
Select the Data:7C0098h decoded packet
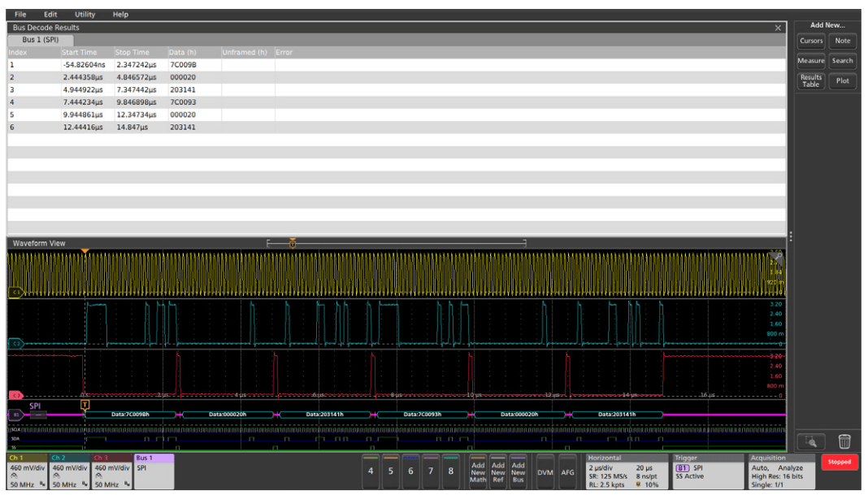[x=131, y=413]
